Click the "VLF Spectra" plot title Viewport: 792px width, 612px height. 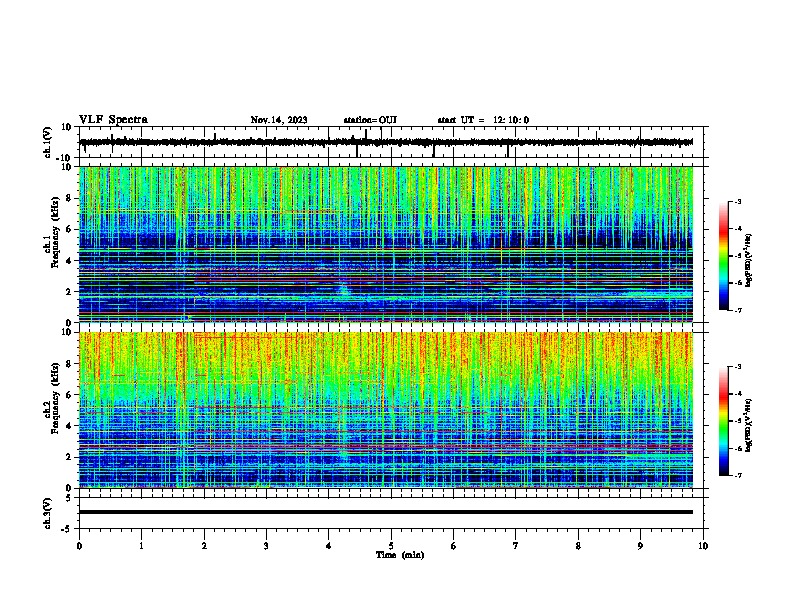coord(113,120)
